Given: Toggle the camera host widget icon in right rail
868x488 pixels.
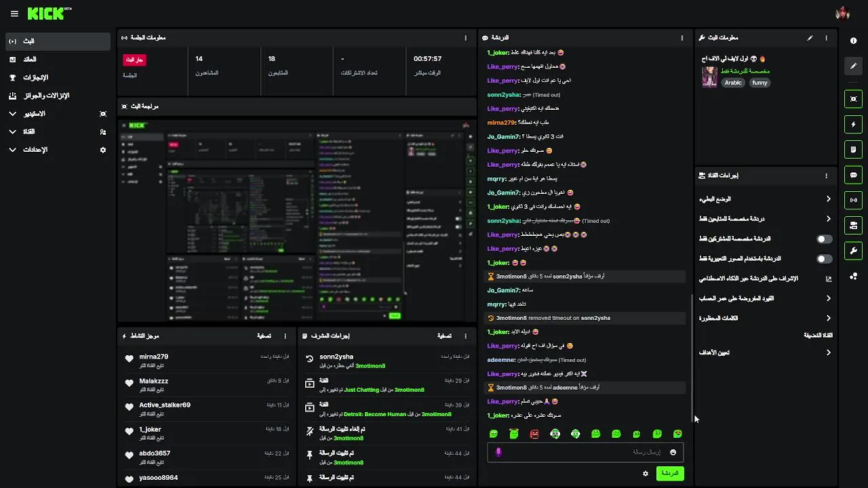Looking at the screenshot, I should [x=853, y=225].
